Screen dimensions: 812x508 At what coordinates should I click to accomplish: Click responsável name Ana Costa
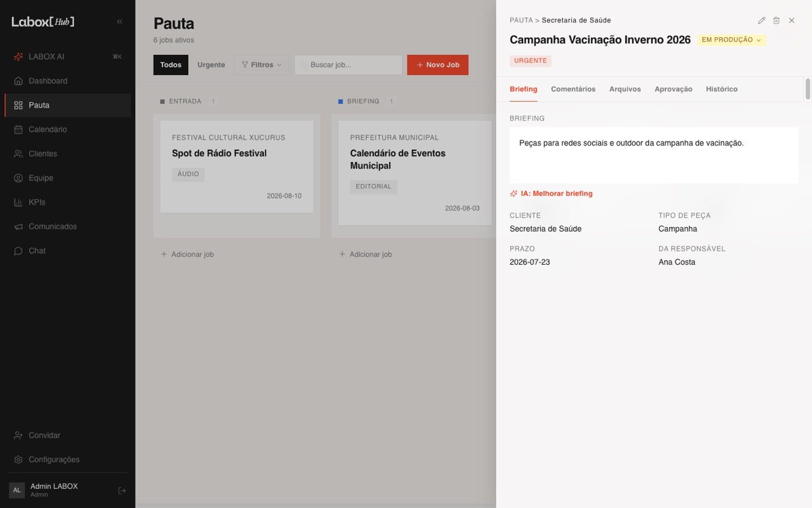[x=677, y=262]
